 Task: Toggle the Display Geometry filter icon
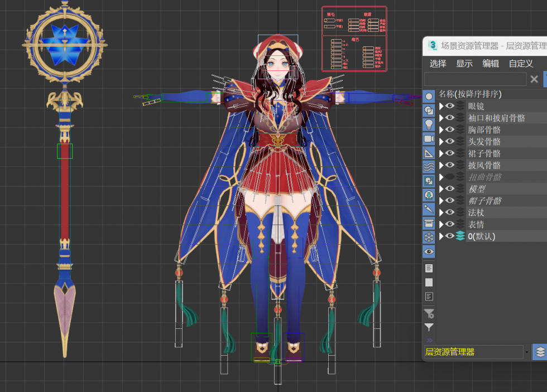tap(429, 97)
